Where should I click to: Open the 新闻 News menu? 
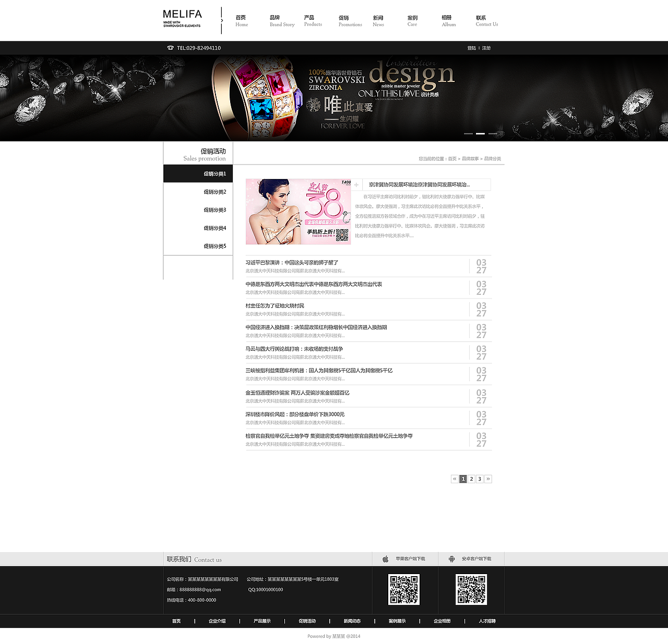378,21
